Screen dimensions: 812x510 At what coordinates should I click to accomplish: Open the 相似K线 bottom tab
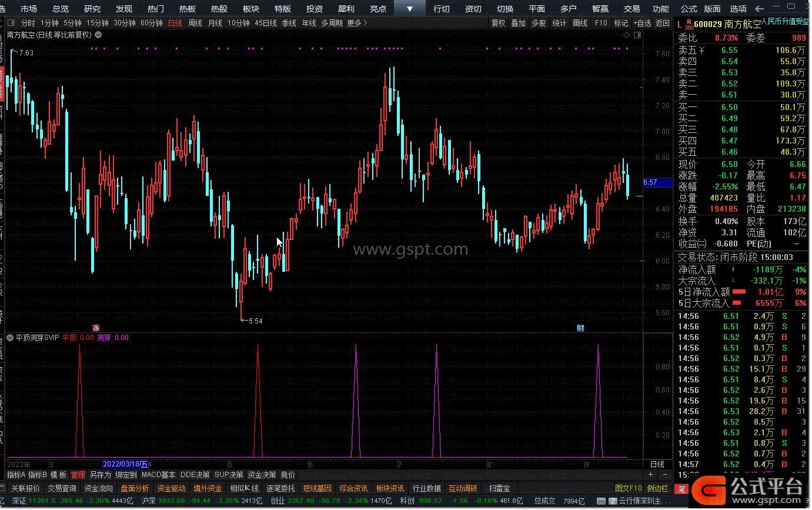244,488
